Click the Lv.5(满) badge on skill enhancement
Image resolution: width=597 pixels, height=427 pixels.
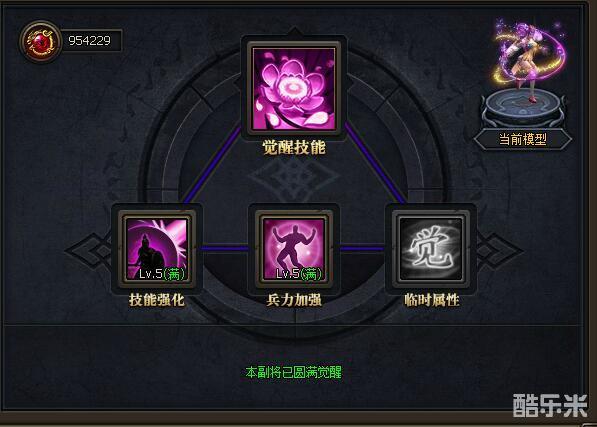[162, 274]
